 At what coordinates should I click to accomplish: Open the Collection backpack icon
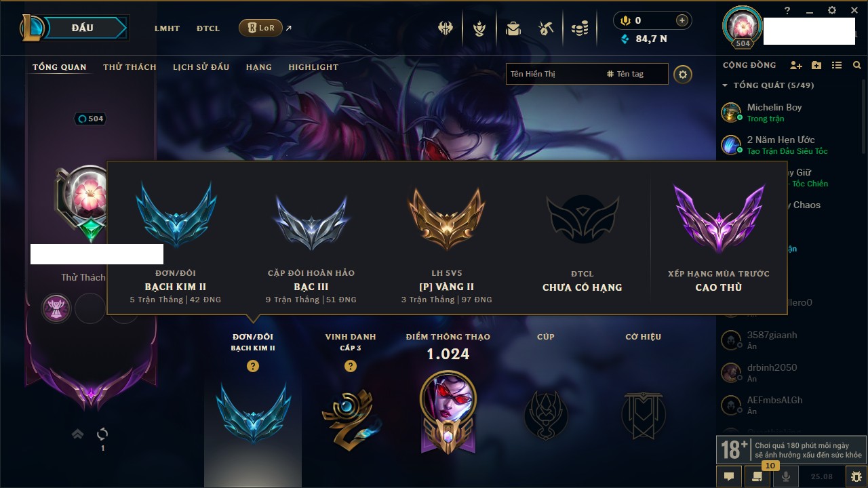point(513,28)
